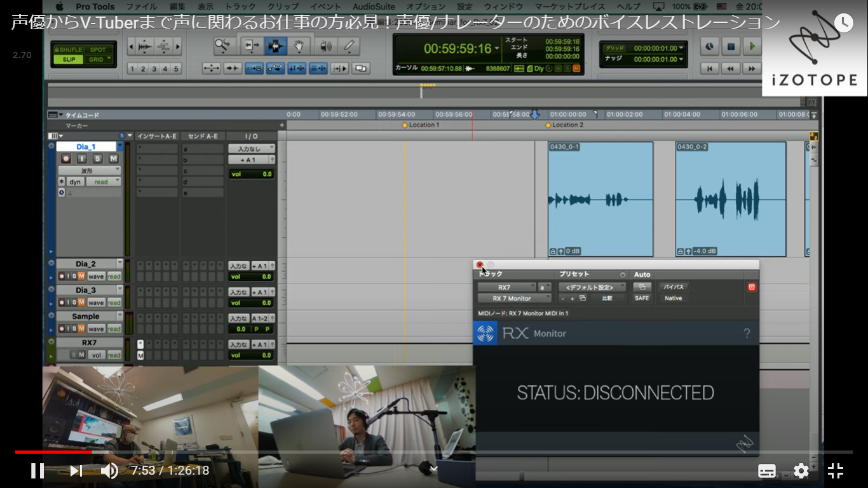
Task: Select the Grabber hand tool
Action: click(x=300, y=46)
